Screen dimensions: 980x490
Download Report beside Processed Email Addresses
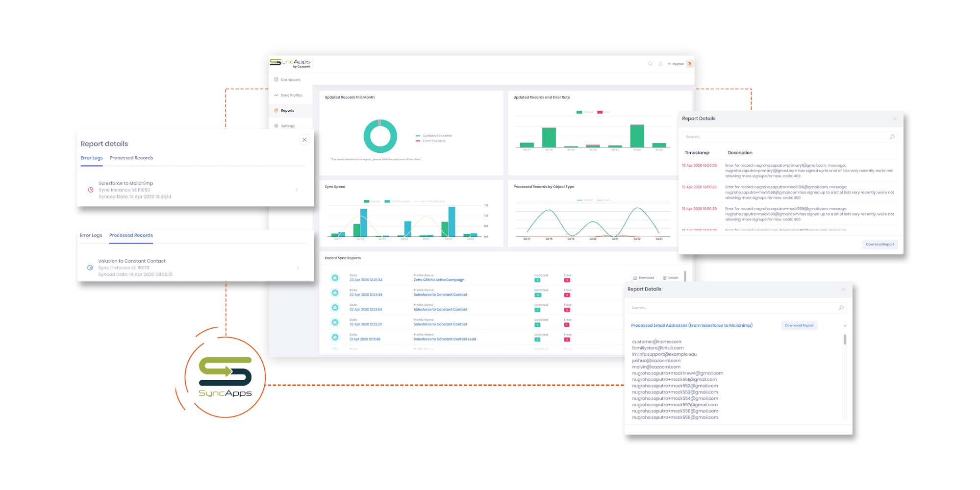(x=799, y=325)
